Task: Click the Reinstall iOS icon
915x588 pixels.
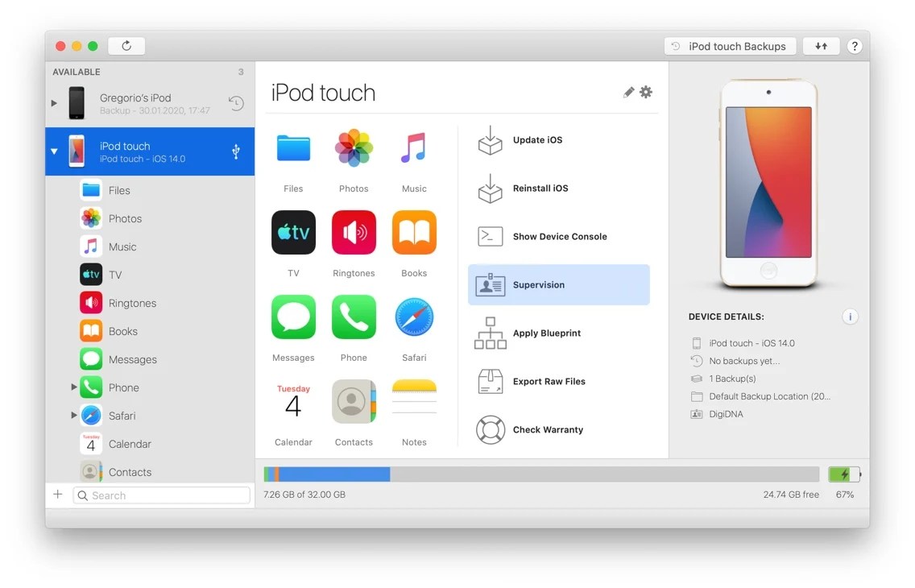Action: (490, 188)
